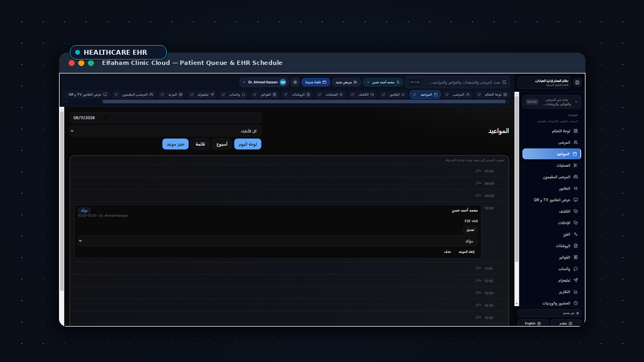644x362 pixels.
Task: Open the Dr. Ahmed Hassan user menu
Action: click(265, 82)
